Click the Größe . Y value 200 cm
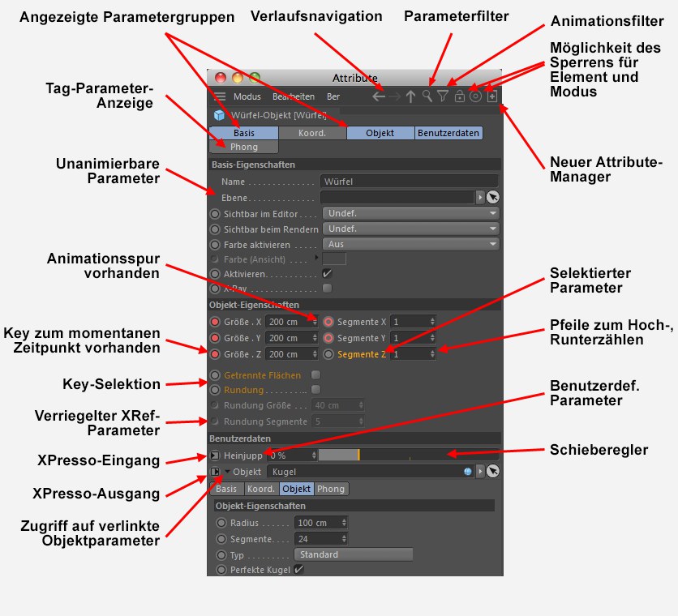 click(x=292, y=338)
